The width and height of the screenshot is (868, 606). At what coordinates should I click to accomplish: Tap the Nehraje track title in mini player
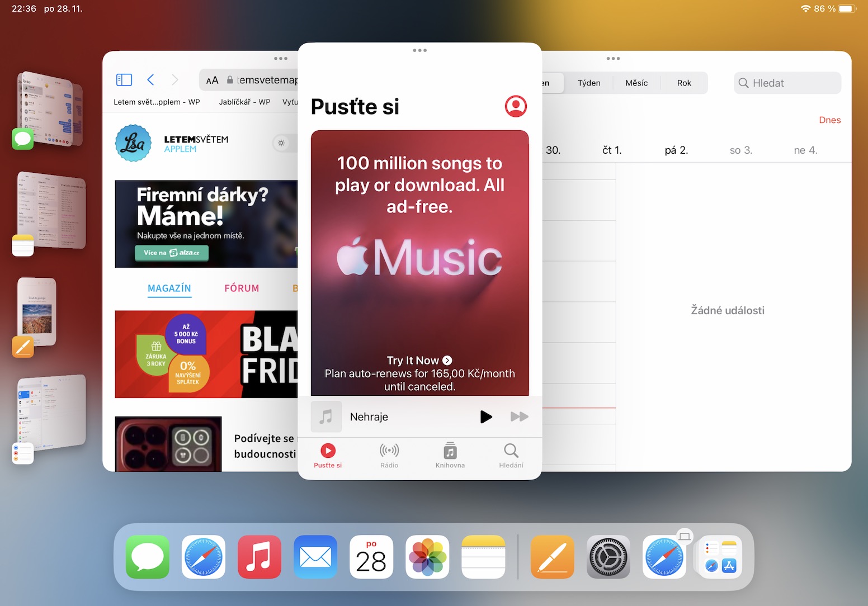click(369, 417)
